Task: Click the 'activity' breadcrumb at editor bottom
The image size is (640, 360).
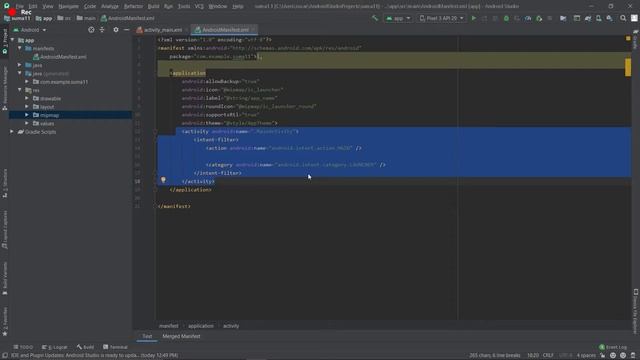Action: tap(231, 326)
